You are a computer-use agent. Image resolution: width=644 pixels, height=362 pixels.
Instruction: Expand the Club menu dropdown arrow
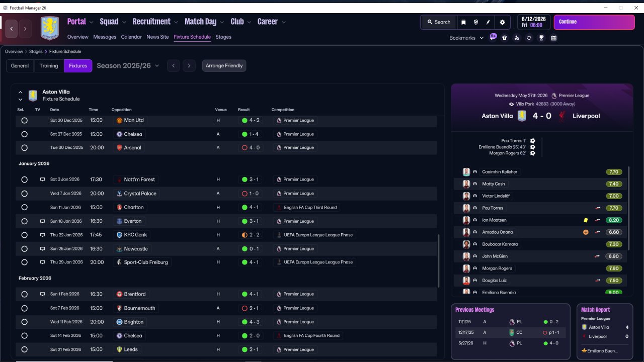(249, 22)
